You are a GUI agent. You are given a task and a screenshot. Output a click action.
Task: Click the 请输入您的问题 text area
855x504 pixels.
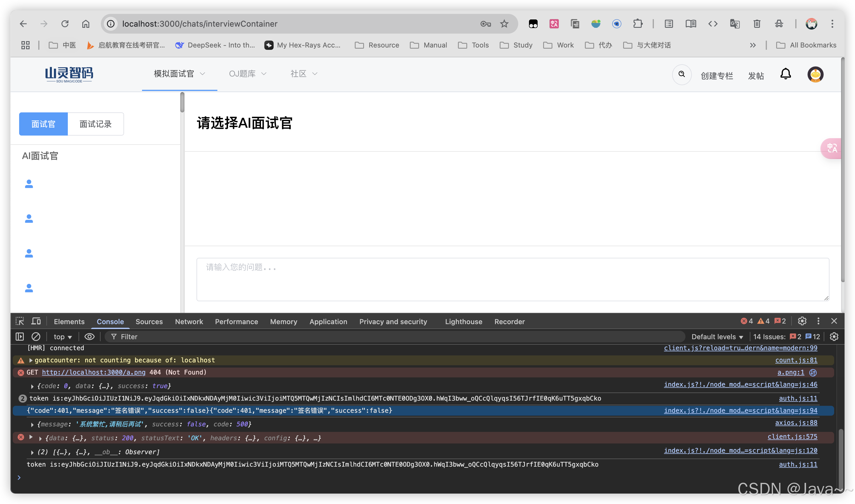[512, 279]
